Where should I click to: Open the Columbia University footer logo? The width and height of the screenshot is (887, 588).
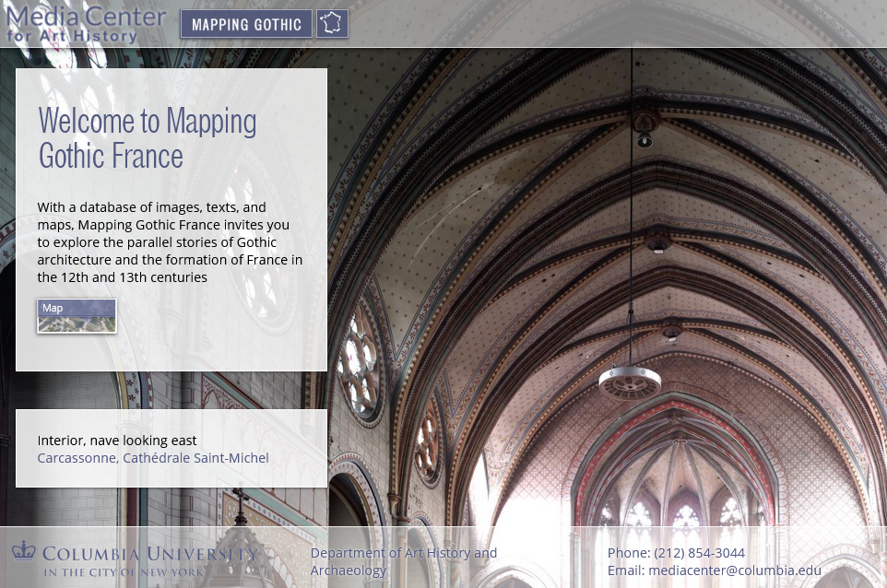pos(135,559)
